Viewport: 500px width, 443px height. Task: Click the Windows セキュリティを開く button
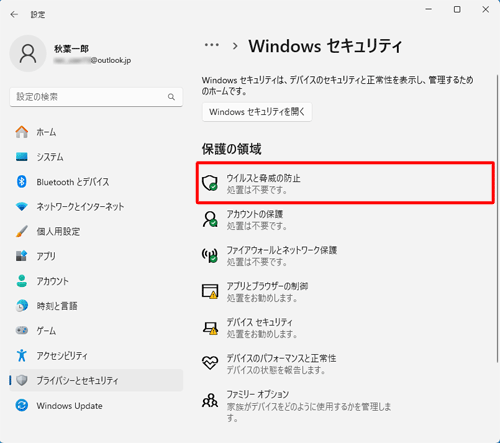[x=257, y=112]
